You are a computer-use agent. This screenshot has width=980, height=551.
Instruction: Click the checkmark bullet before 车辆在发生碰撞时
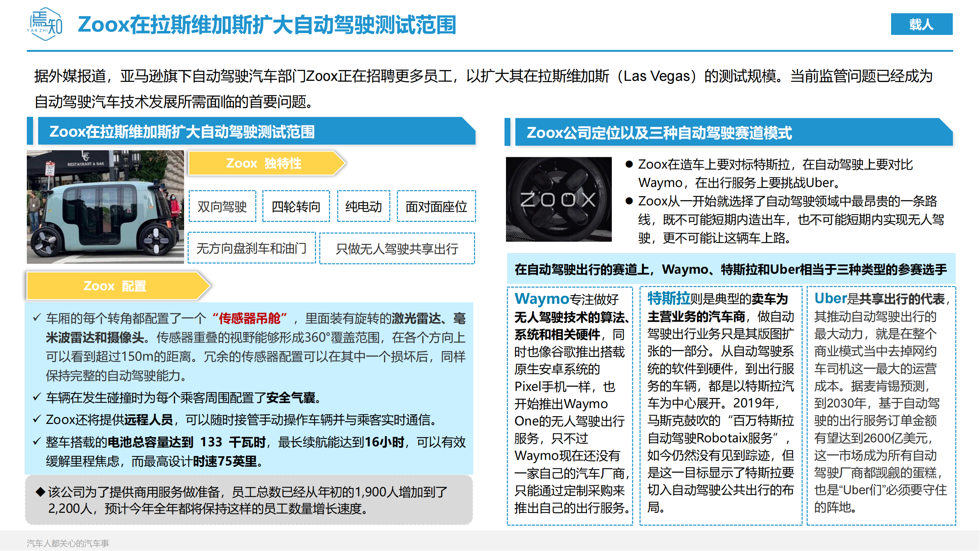pos(37,397)
